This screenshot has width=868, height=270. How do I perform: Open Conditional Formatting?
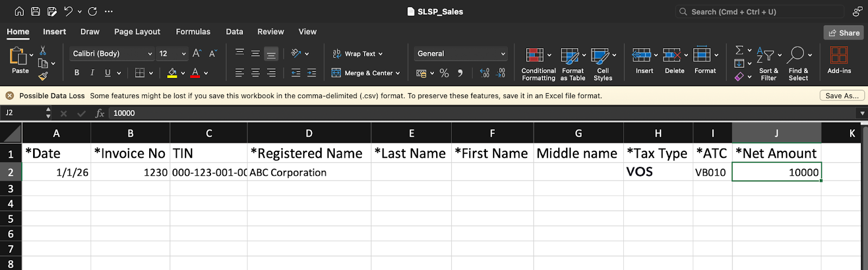point(538,64)
